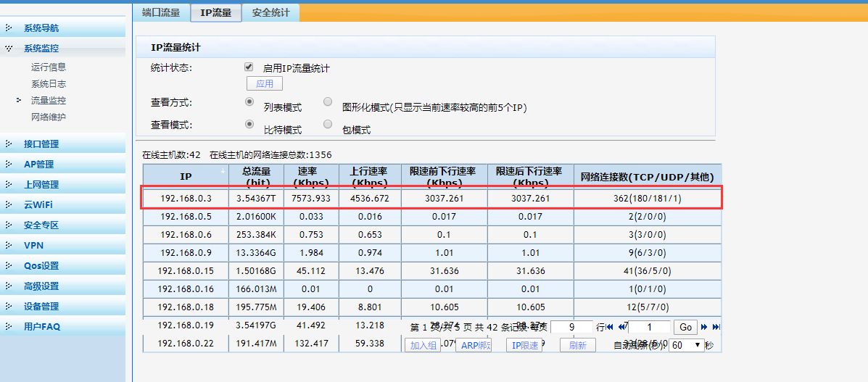Select 包模式 radio button
868x382 pixels.
[x=328, y=124]
